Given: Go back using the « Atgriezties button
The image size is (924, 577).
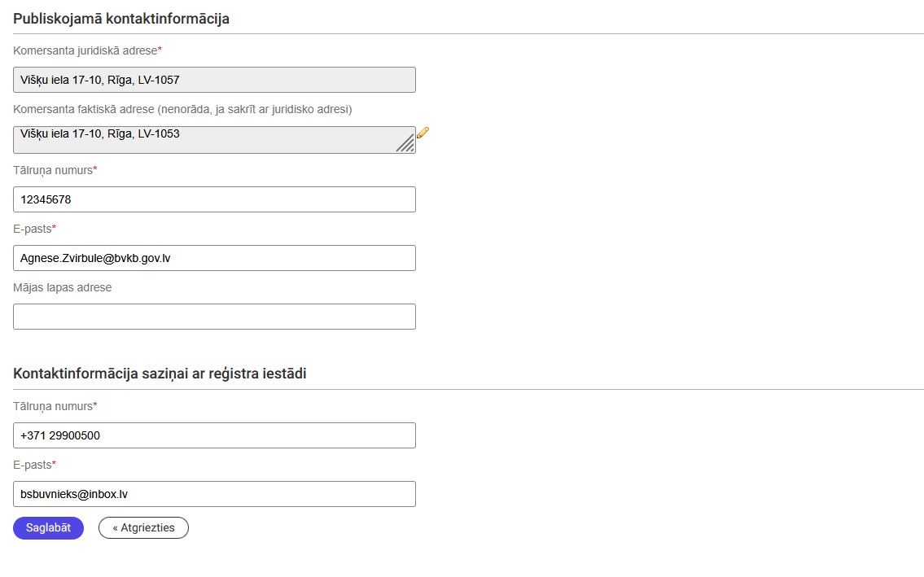Looking at the screenshot, I should [143, 527].
